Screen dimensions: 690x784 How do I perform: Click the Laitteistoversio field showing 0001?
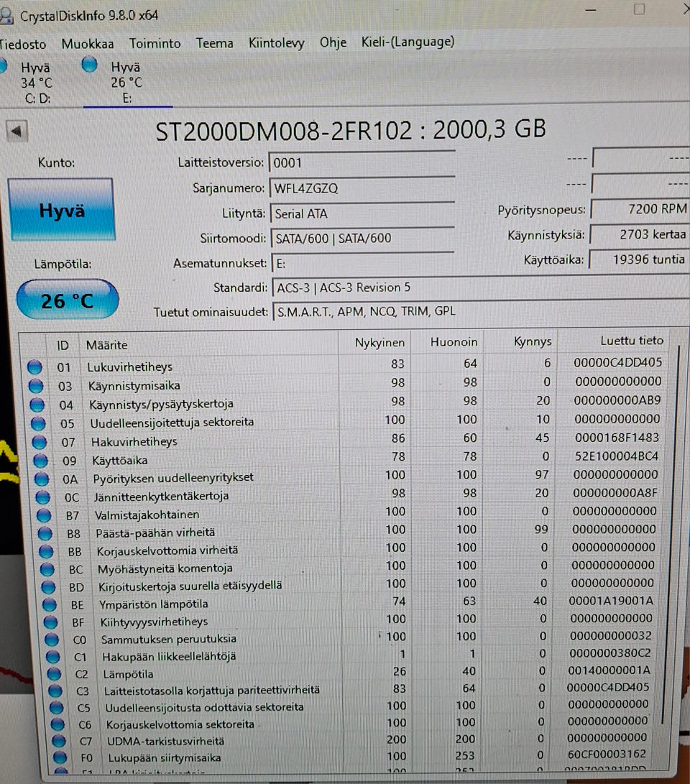[362, 162]
